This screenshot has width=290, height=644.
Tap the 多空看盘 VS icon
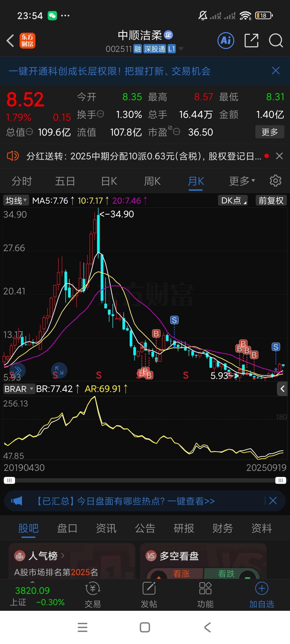151,556
